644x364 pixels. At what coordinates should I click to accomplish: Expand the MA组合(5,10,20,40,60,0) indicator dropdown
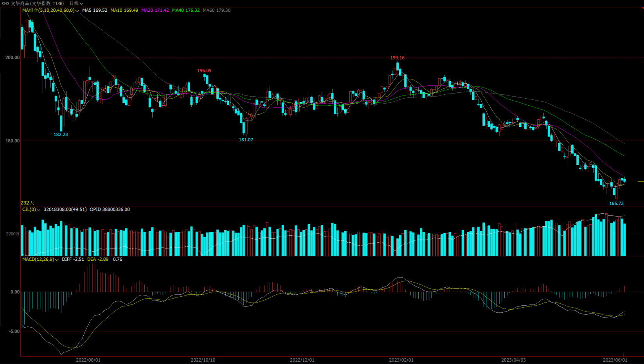point(50,10)
